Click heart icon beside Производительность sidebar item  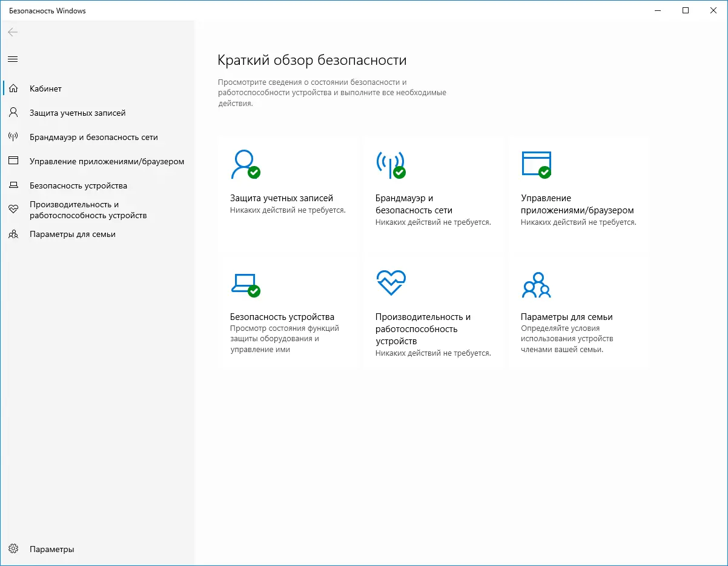pyautogui.click(x=13, y=210)
